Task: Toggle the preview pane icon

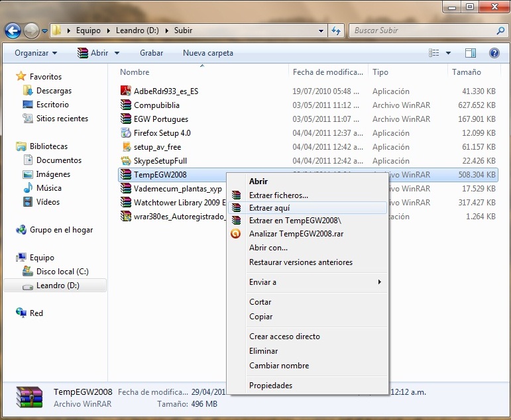Action: [x=471, y=53]
